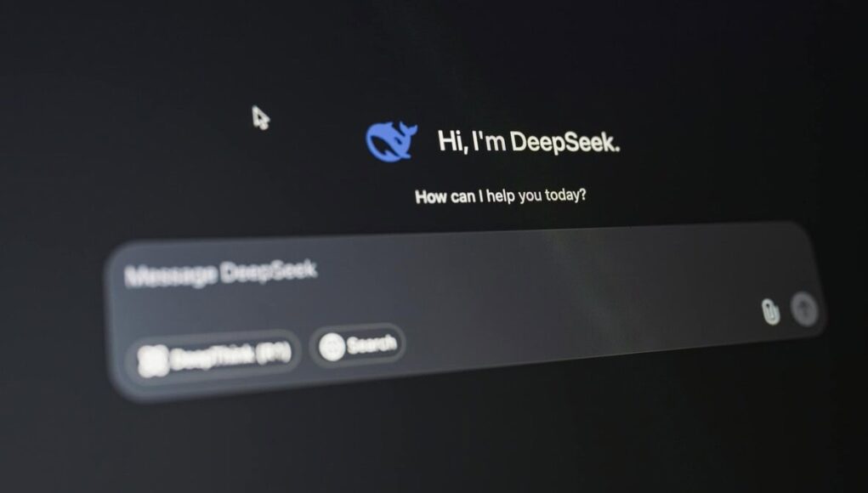868x493 pixels.
Task: Click the placeholder text Message DeepSeek
Action: 220,270
